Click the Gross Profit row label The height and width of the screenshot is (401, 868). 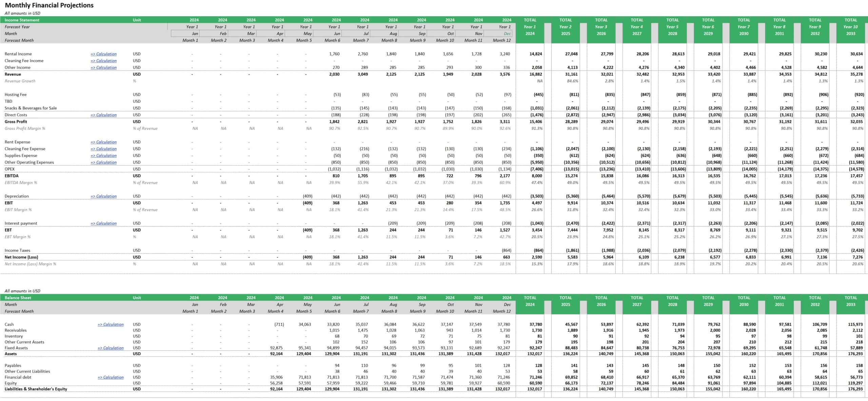click(16, 122)
